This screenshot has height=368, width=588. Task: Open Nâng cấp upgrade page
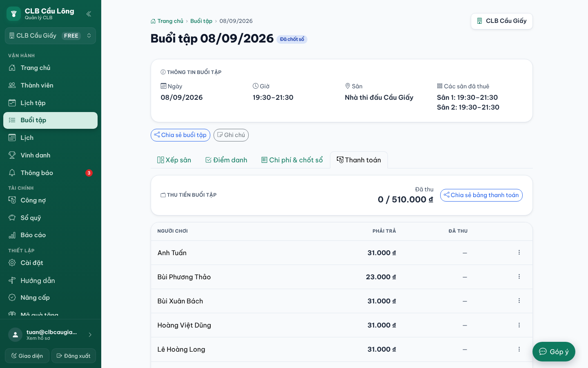pyautogui.click(x=50, y=298)
